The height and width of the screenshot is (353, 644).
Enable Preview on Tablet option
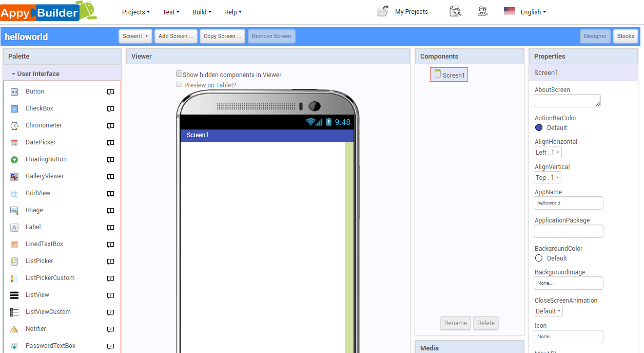pyautogui.click(x=179, y=83)
